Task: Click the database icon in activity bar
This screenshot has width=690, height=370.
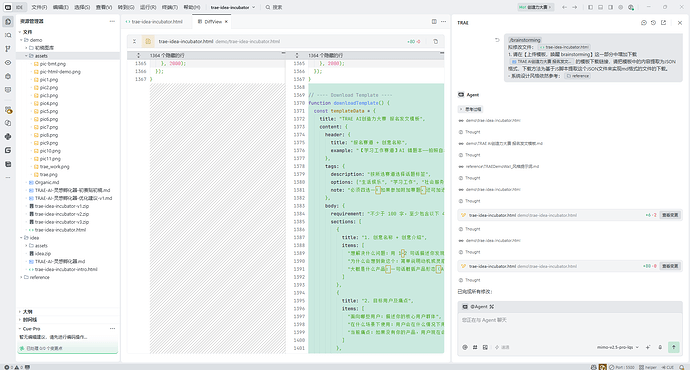Action: (x=8, y=164)
